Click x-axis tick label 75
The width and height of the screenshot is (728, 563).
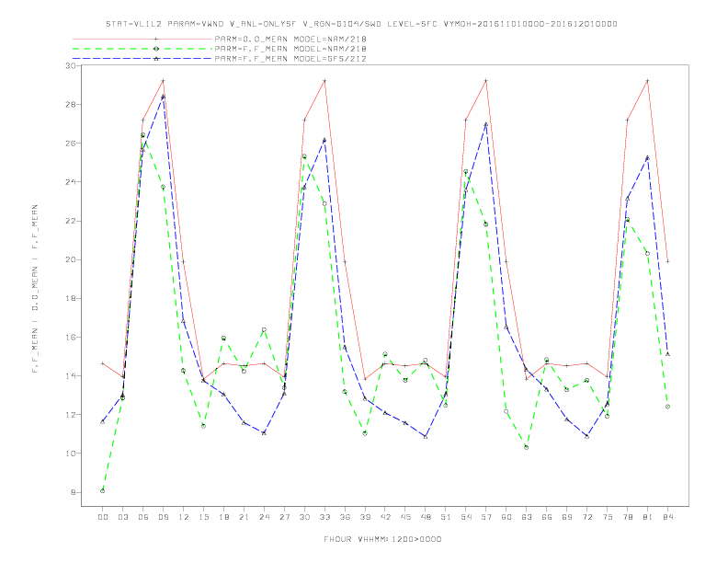[608, 517]
